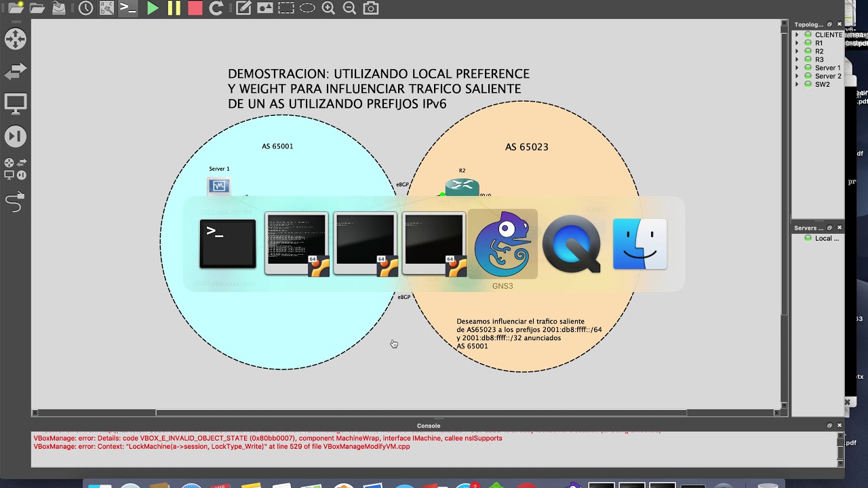
Task: Suspend all devices with yellow pause
Action: pos(174,8)
